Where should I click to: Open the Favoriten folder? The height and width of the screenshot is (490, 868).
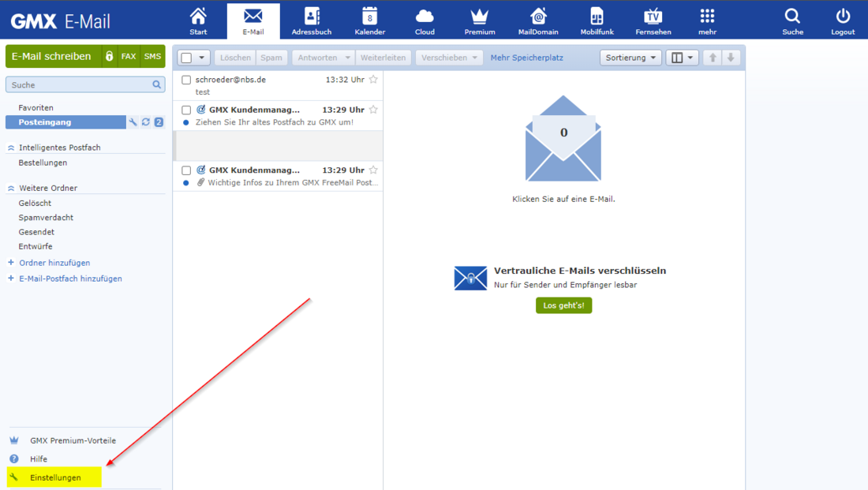(36, 107)
